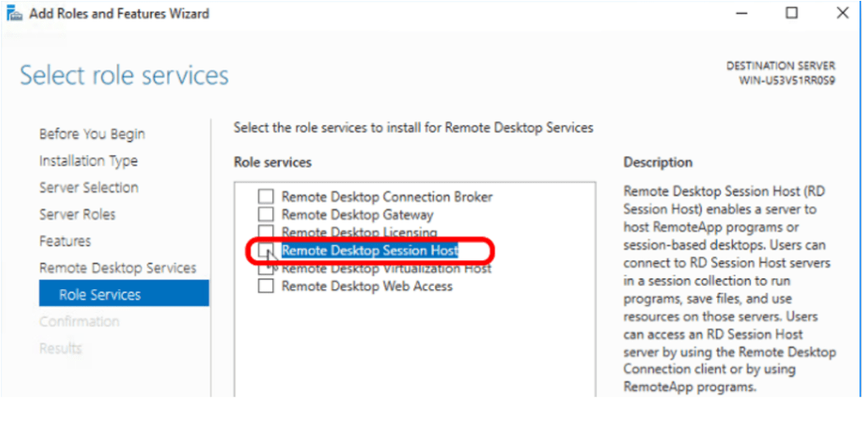Toggle Remote Desktop Virtualization Host checkbox

[266, 269]
